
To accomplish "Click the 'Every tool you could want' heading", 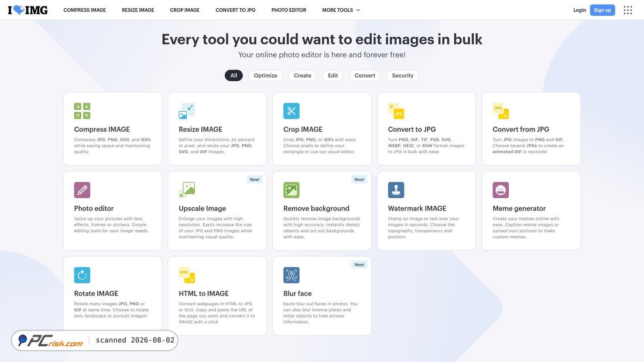I will pos(322,39).
